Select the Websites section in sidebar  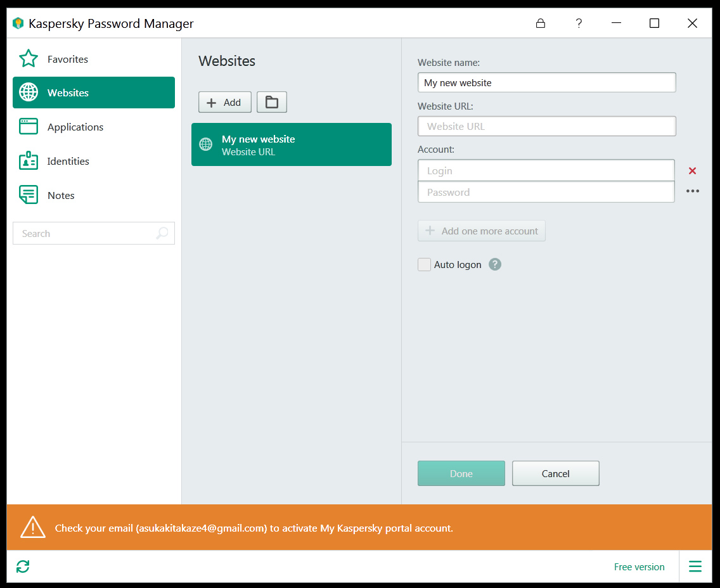tap(94, 93)
